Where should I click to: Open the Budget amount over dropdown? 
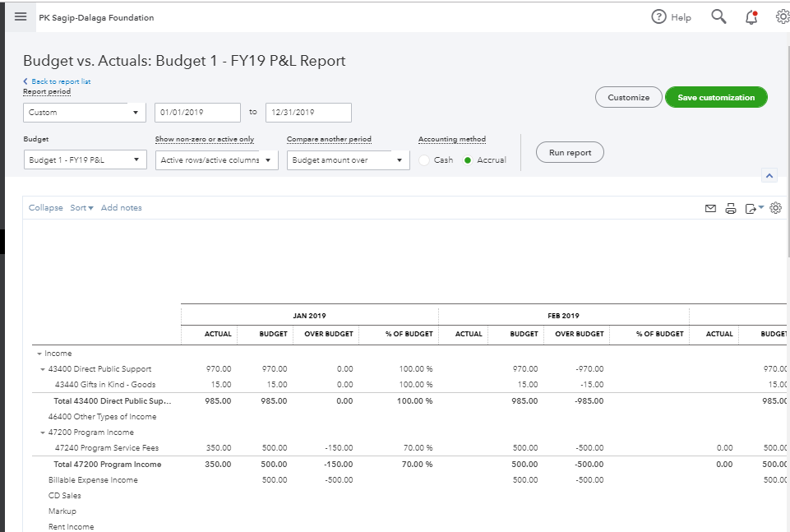(348, 160)
